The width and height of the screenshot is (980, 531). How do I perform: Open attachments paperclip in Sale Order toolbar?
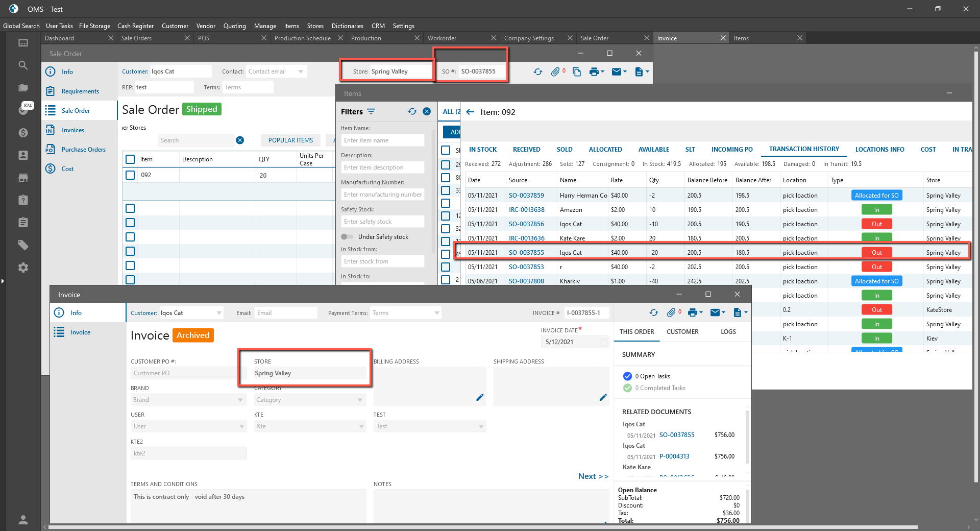pyautogui.click(x=555, y=72)
